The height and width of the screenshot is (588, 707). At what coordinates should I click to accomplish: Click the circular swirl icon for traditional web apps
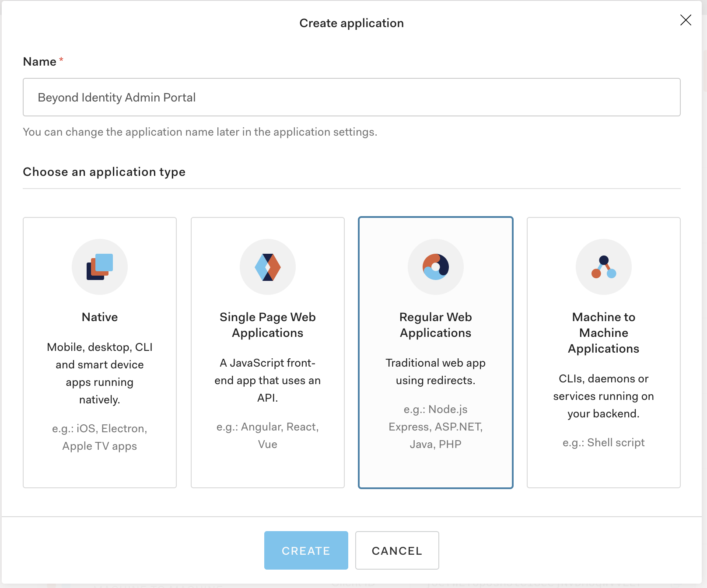435,267
